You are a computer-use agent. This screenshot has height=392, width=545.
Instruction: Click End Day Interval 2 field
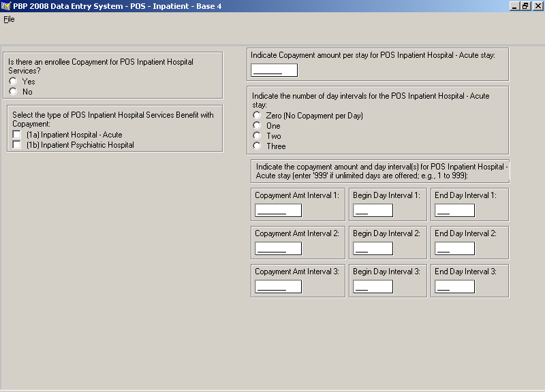[x=454, y=248]
